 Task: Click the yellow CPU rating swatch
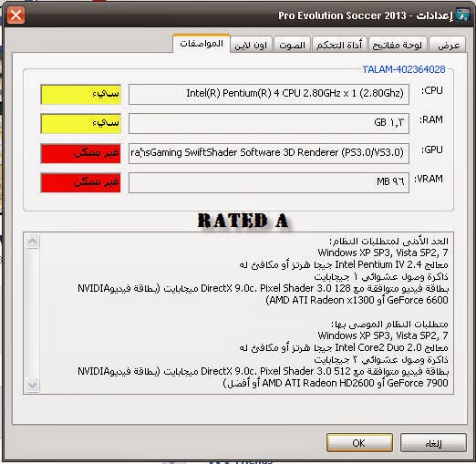(x=81, y=94)
